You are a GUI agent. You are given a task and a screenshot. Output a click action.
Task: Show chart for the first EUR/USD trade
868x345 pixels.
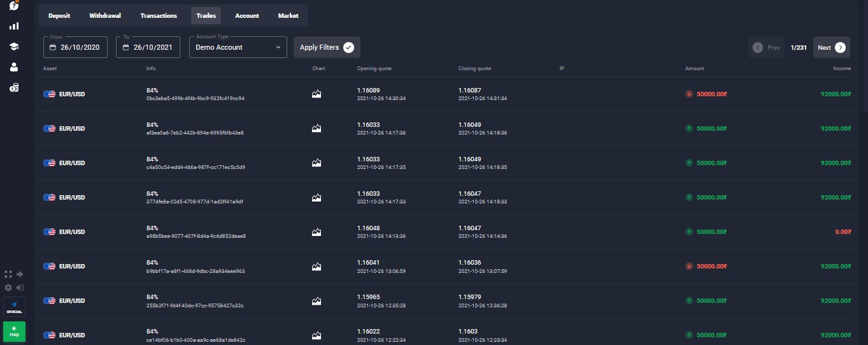pos(317,94)
